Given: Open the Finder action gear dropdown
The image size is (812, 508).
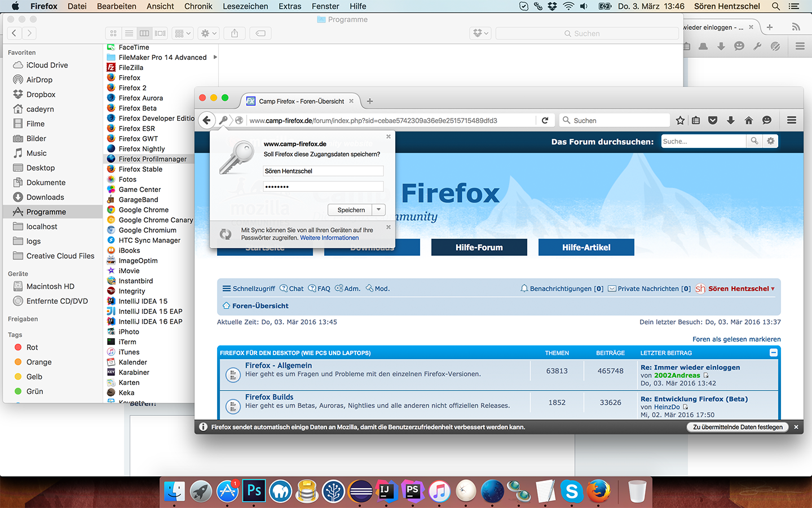Looking at the screenshot, I should 209,33.
